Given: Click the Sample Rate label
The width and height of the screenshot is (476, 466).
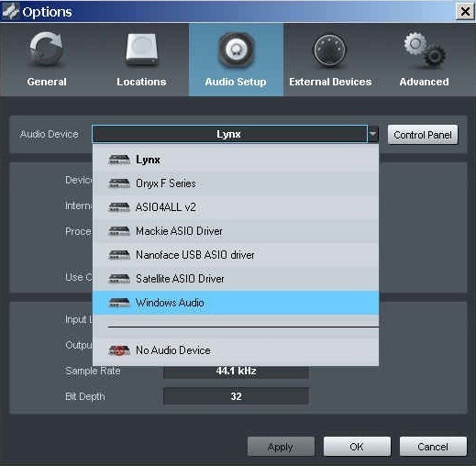Looking at the screenshot, I should tap(93, 371).
